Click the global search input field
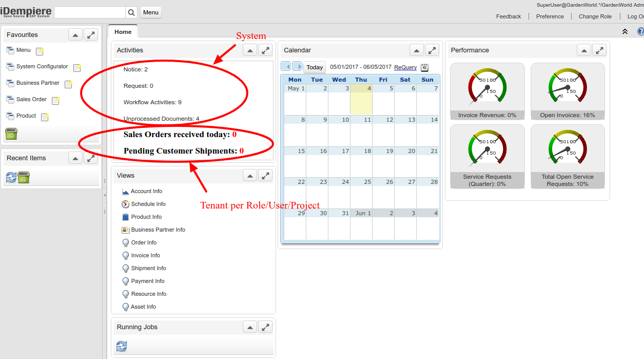 [x=90, y=12]
